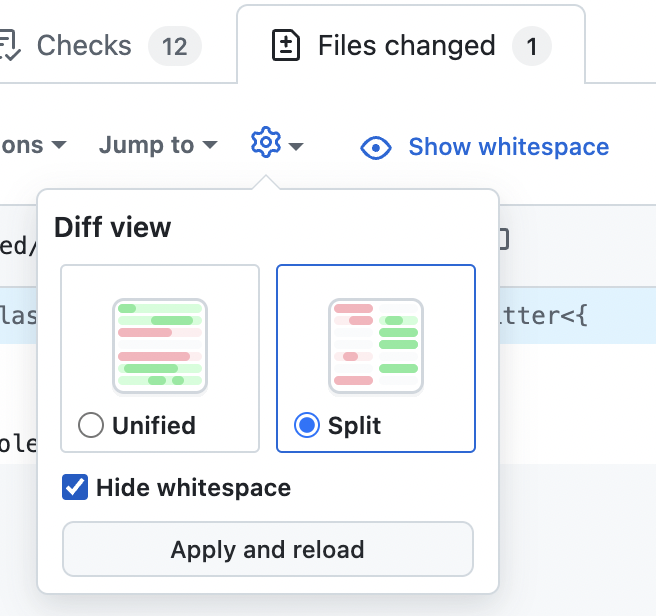This screenshot has width=656, height=616.
Task: Click the Split diff preview illustration
Action: pyautogui.click(x=376, y=345)
